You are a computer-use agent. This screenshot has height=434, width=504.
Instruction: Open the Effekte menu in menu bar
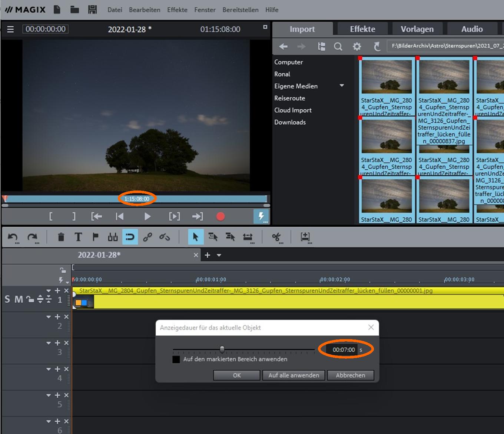coord(177,10)
